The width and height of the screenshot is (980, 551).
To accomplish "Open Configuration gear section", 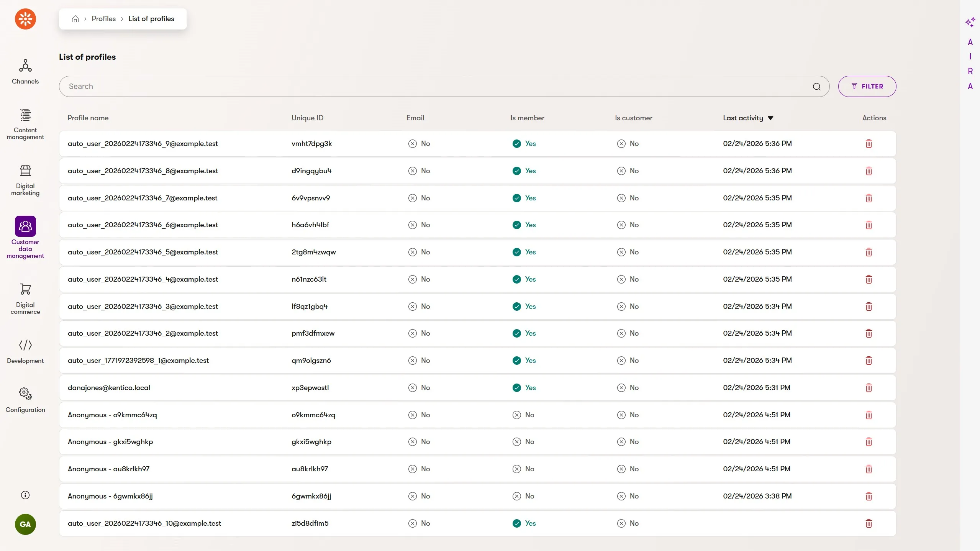I will (x=25, y=399).
